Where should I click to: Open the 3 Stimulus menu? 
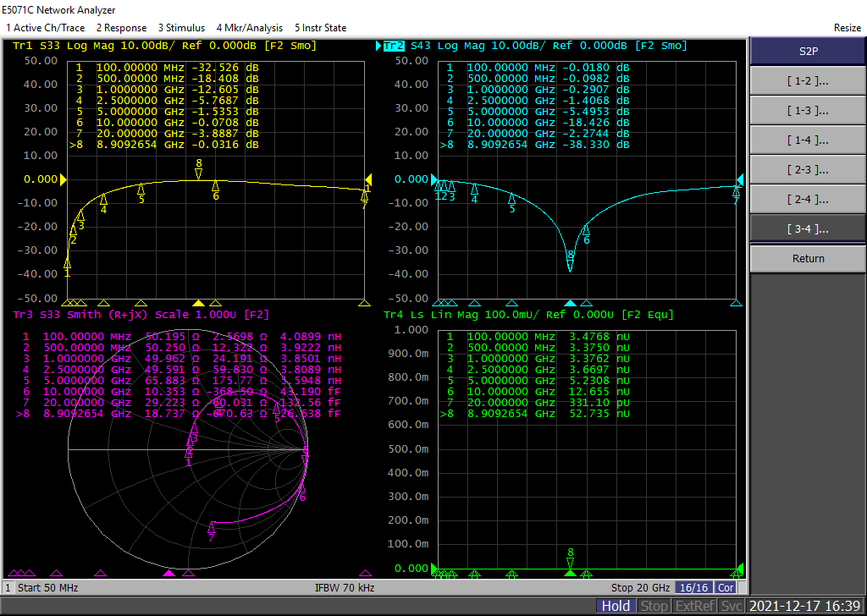tap(181, 28)
